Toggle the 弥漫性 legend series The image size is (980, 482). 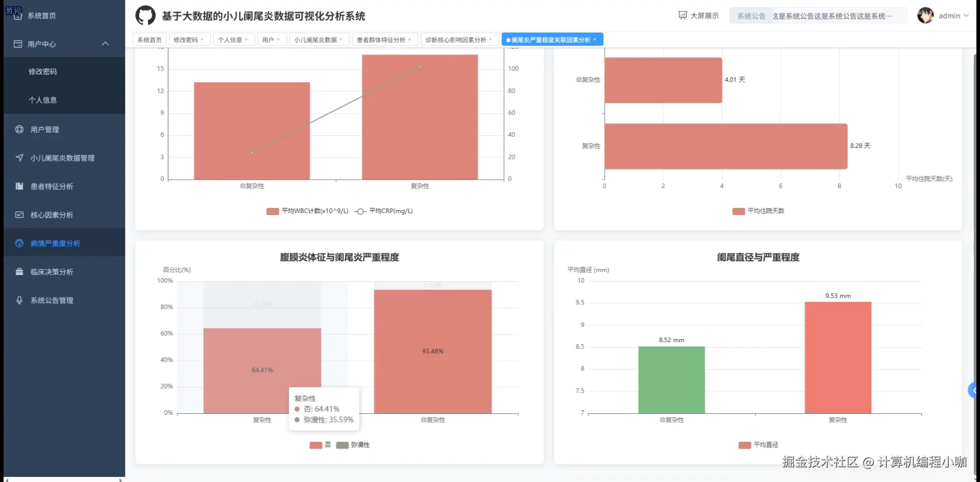click(x=353, y=445)
